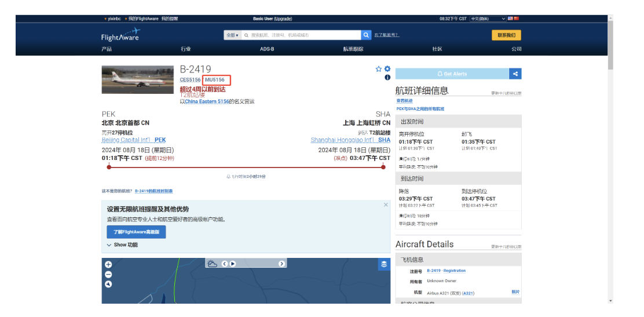Click the 照片 photos link
The width and height of the screenshot is (644, 317).
click(x=515, y=292)
